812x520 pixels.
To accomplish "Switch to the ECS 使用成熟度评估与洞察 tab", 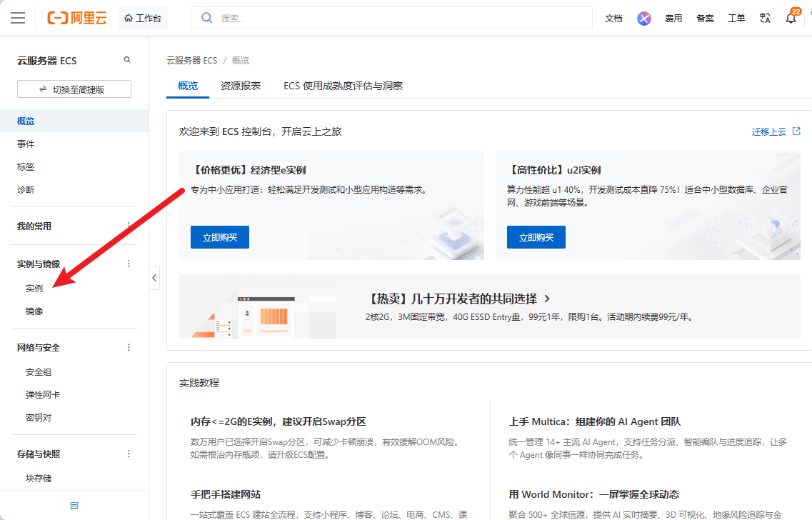I will tap(344, 86).
